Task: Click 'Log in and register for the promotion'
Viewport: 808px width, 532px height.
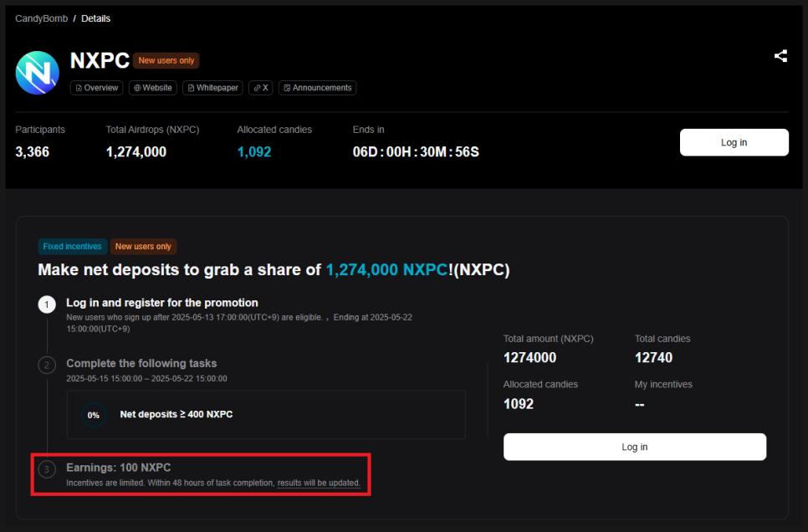Action: click(161, 303)
